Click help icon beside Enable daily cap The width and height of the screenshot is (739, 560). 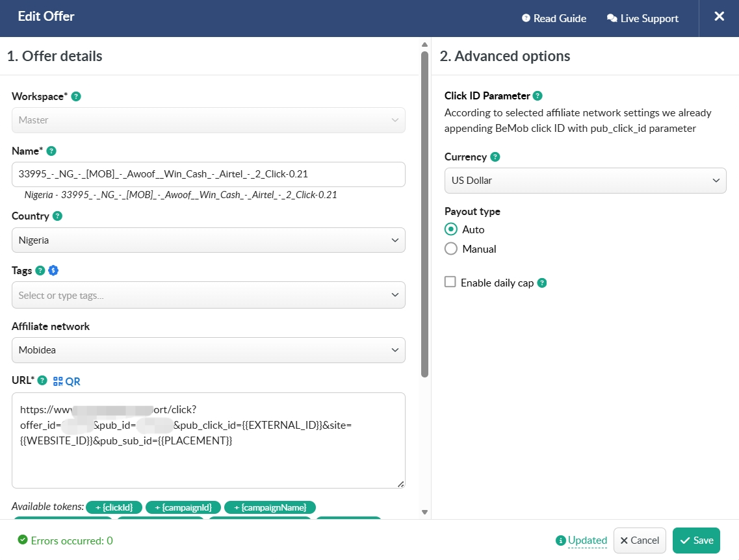point(542,283)
